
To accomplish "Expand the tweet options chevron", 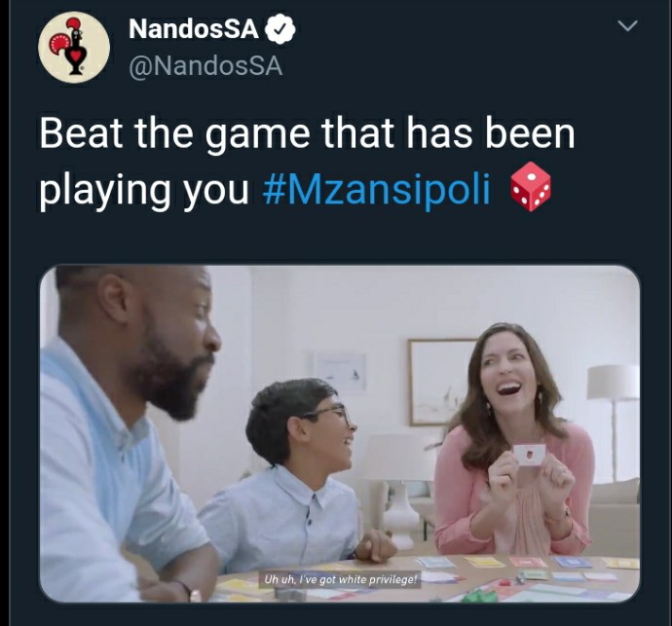I will (628, 25).
